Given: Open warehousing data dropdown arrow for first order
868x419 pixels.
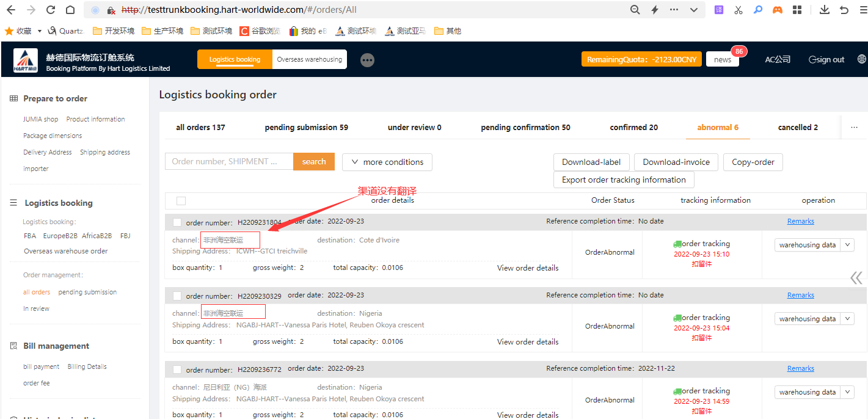Looking at the screenshot, I should [847, 245].
